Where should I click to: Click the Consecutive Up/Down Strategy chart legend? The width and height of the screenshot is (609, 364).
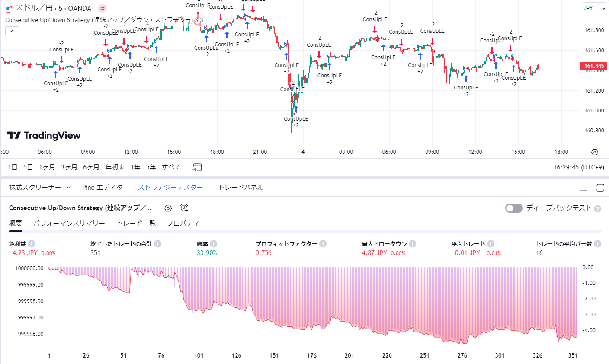[104, 20]
